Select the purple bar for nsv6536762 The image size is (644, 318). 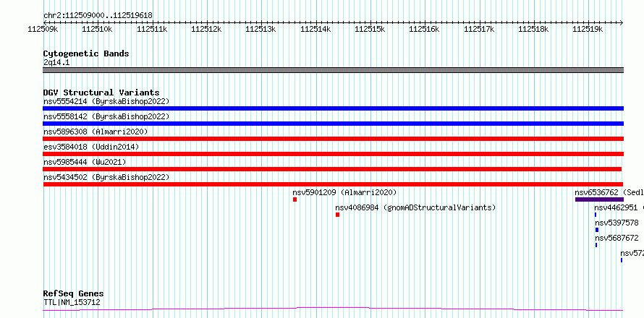tap(599, 199)
